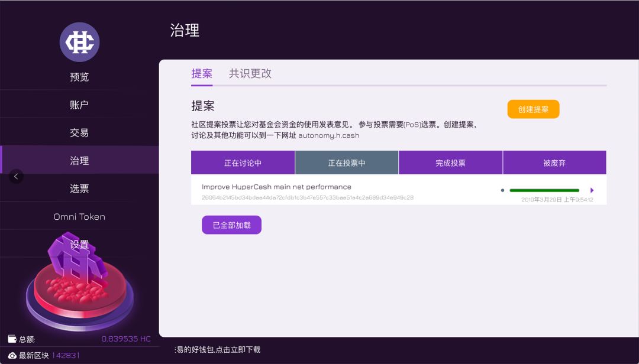Click the HyperCash logo icon
The height and width of the screenshot is (364, 639).
coord(79,42)
